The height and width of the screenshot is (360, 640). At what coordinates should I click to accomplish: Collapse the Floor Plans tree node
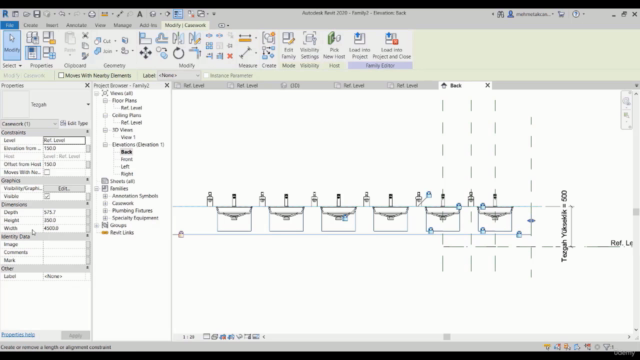pyautogui.click(x=105, y=100)
